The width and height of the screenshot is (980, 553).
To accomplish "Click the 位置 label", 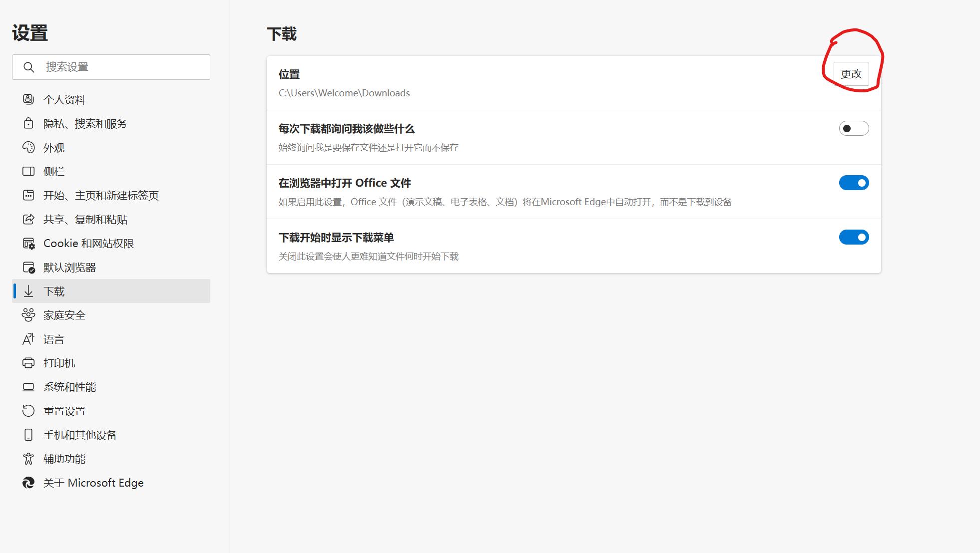I will 289,74.
